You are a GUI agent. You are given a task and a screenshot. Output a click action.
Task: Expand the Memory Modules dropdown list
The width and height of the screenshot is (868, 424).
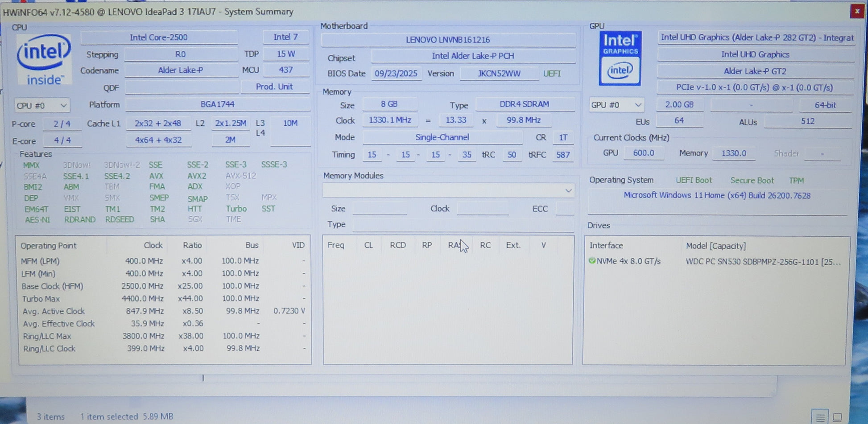click(568, 191)
